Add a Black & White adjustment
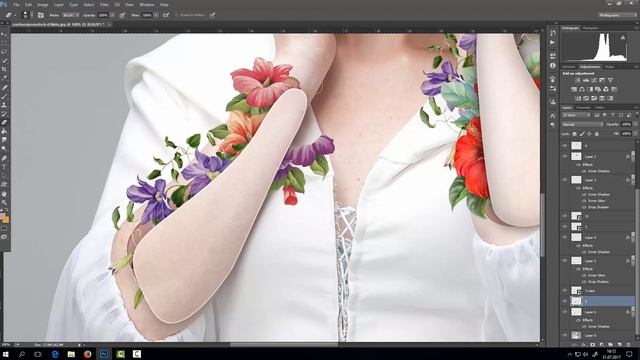The image size is (640, 360). (590, 89)
